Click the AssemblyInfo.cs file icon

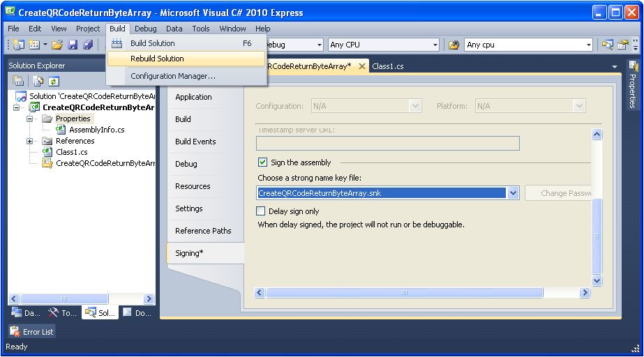click(x=61, y=130)
